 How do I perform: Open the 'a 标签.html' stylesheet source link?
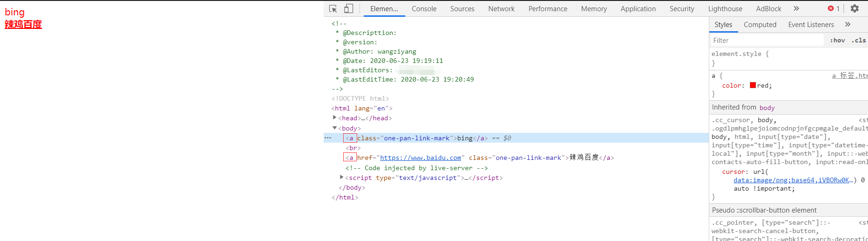850,76
